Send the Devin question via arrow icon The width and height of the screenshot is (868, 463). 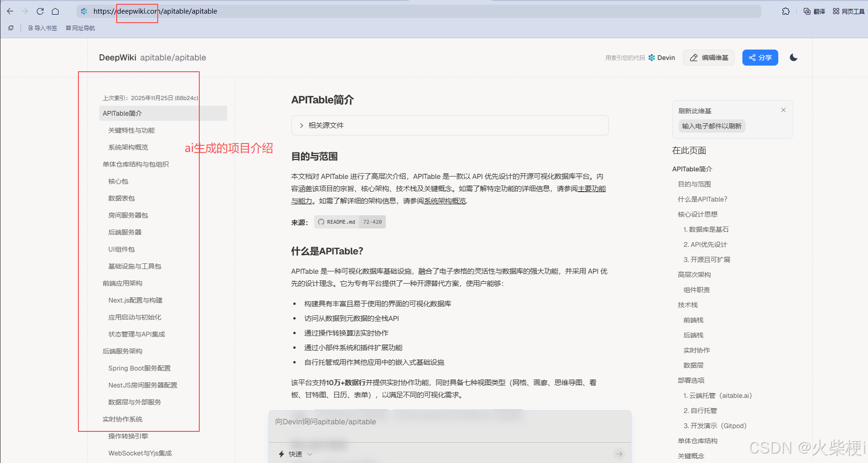point(619,454)
